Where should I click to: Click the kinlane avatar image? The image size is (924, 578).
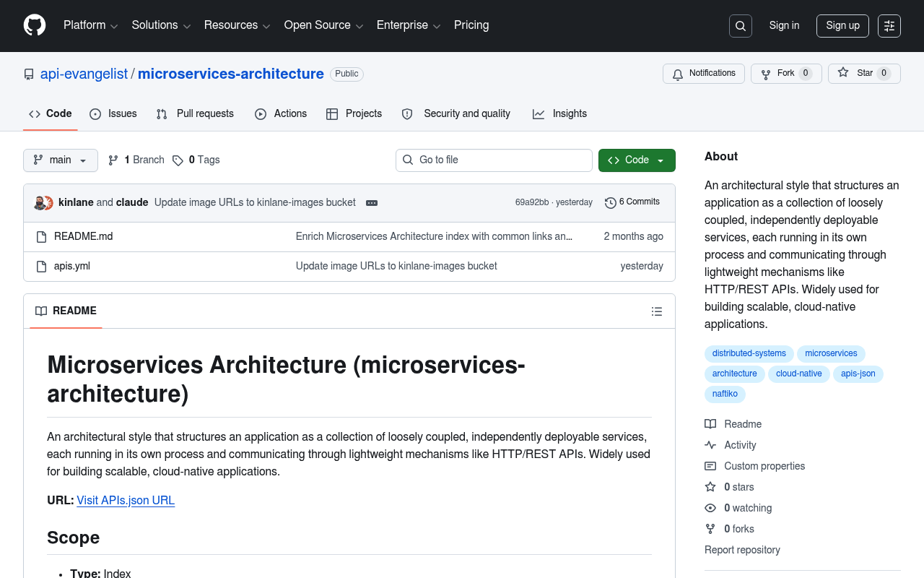click(x=40, y=203)
